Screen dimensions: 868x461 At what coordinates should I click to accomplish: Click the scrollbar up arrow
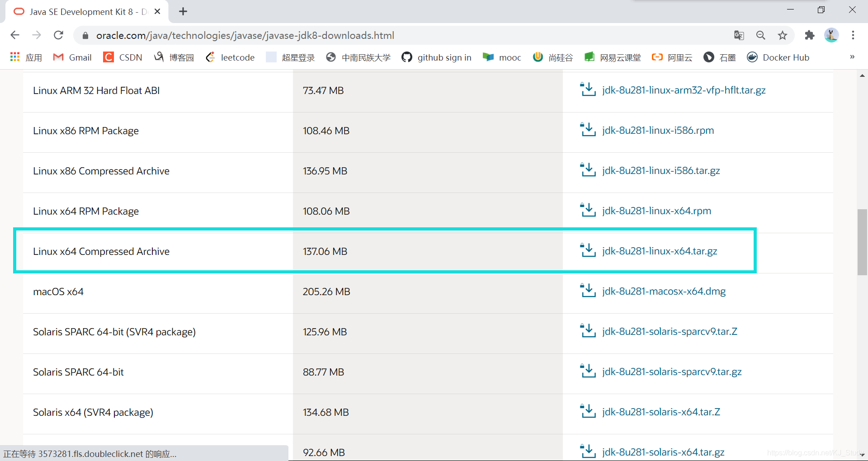tap(862, 75)
